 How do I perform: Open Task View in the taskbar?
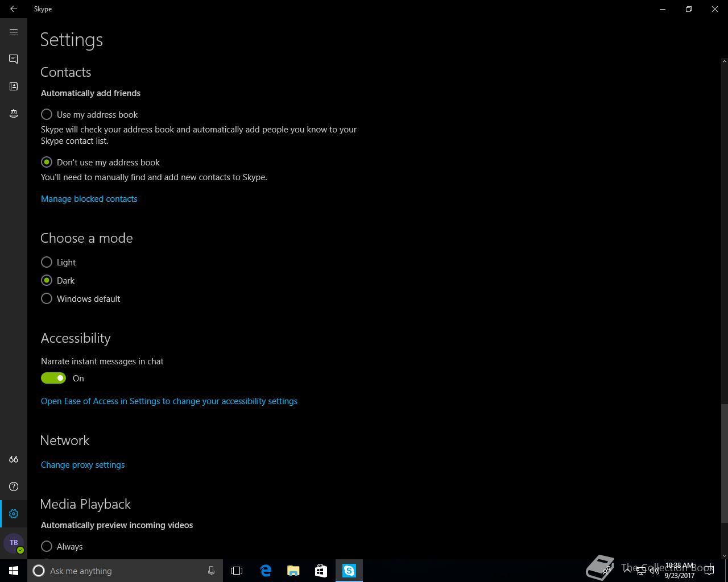237,571
